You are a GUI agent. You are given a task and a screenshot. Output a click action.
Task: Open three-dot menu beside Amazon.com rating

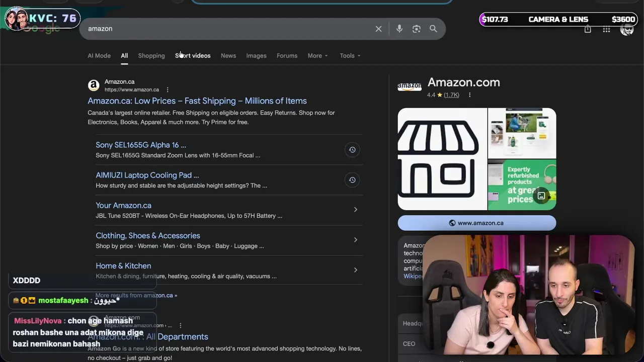(x=469, y=95)
